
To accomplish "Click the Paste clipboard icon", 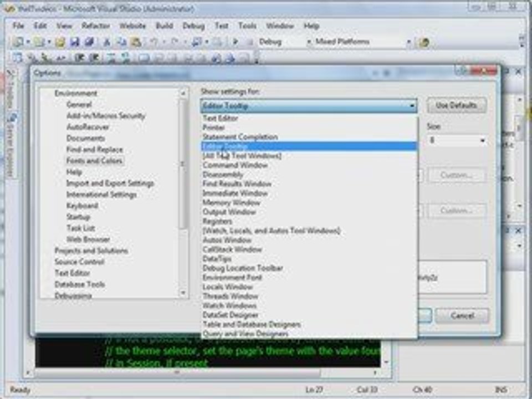I will 136,42.
